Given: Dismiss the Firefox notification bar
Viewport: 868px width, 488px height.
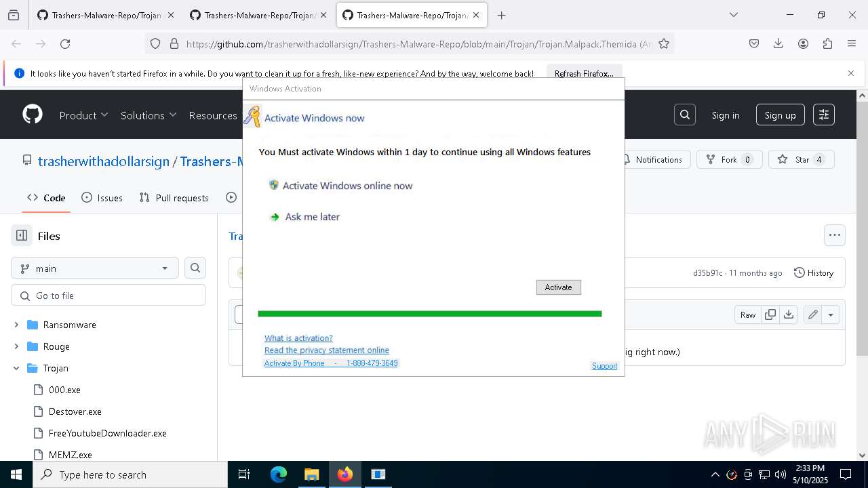Looking at the screenshot, I should click(851, 73).
